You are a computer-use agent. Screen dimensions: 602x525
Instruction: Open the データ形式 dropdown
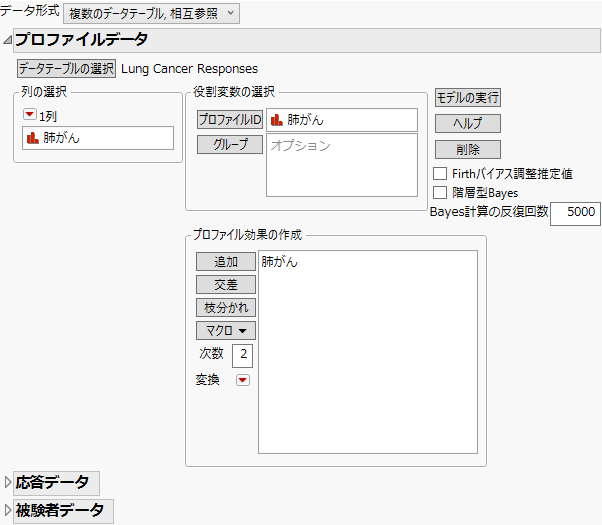pyautogui.click(x=151, y=13)
